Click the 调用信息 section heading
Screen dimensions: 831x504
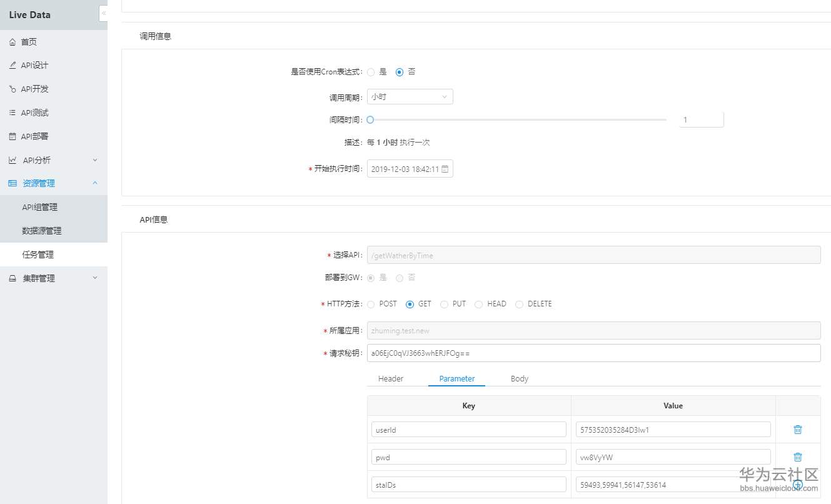[x=156, y=36]
